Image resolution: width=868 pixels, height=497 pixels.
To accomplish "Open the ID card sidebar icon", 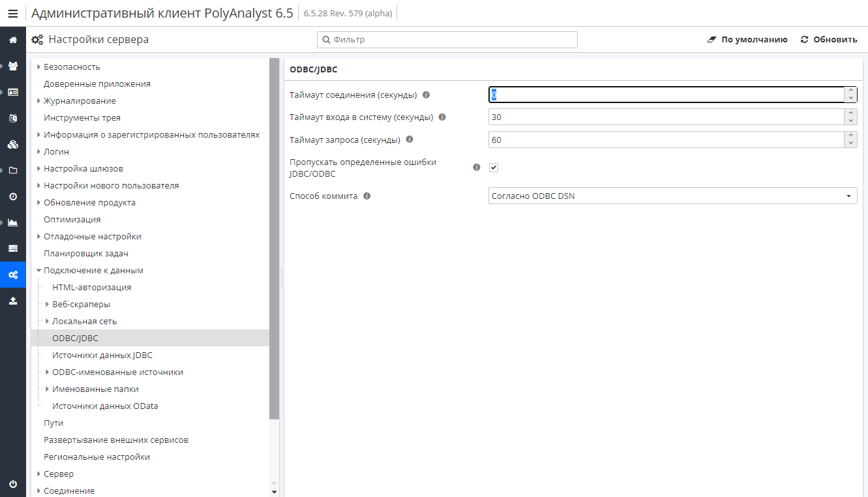I will [x=13, y=92].
